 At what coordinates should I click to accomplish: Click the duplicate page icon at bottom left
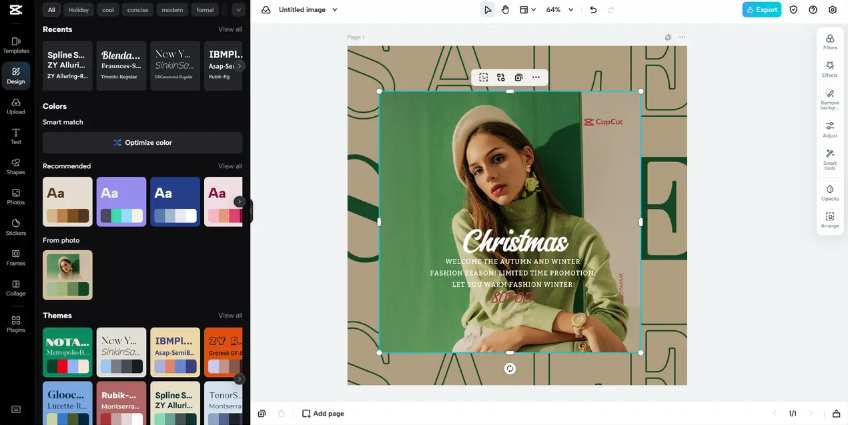(262, 414)
